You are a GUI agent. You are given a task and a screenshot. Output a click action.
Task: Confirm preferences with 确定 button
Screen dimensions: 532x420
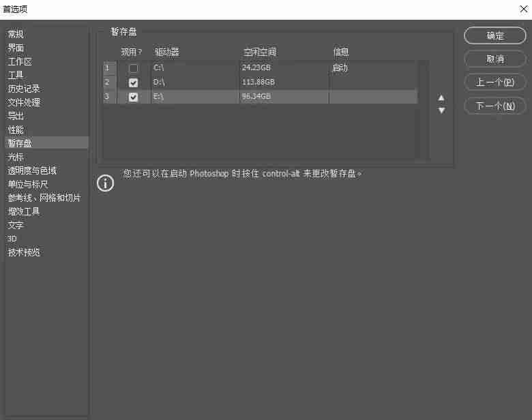pyautogui.click(x=494, y=35)
